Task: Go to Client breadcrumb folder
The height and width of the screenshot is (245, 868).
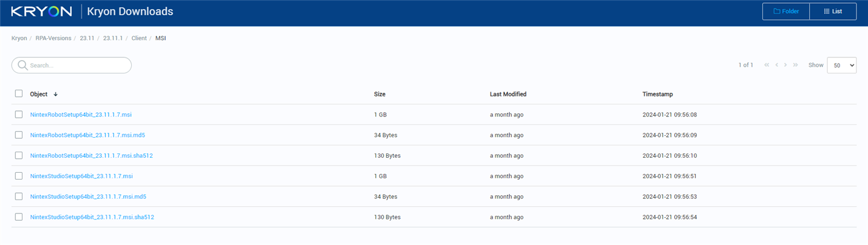Action: (x=139, y=38)
